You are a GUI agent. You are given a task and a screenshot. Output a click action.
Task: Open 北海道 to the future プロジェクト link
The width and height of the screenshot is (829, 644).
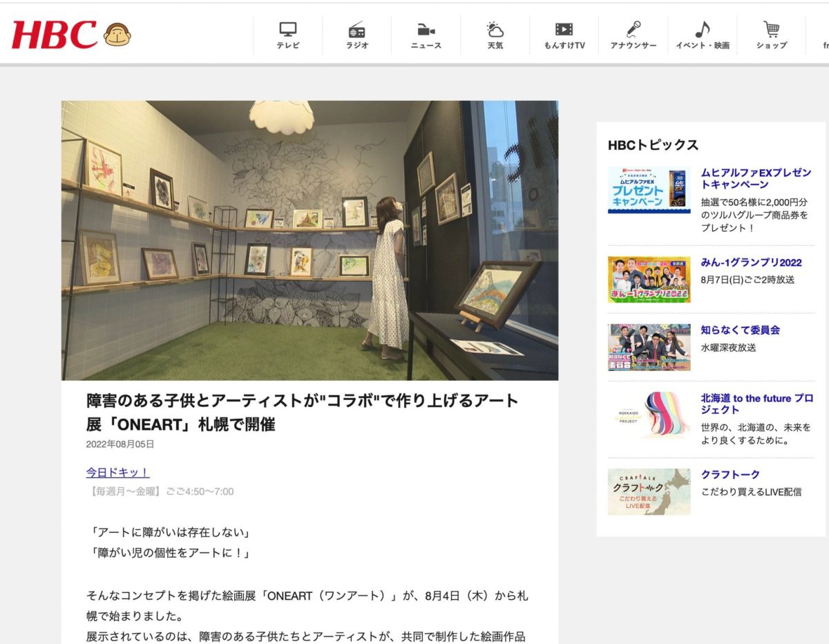tap(757, 404)
